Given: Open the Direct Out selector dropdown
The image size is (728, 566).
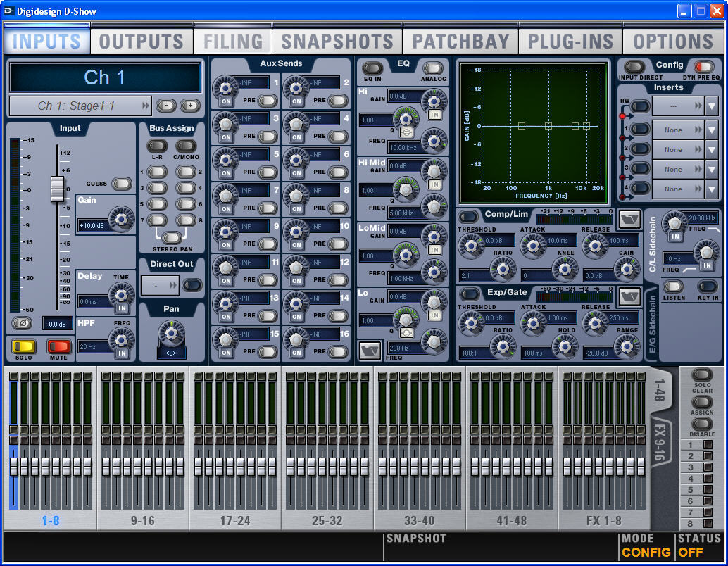Looking at the screenshot, I should coord(160,284).
